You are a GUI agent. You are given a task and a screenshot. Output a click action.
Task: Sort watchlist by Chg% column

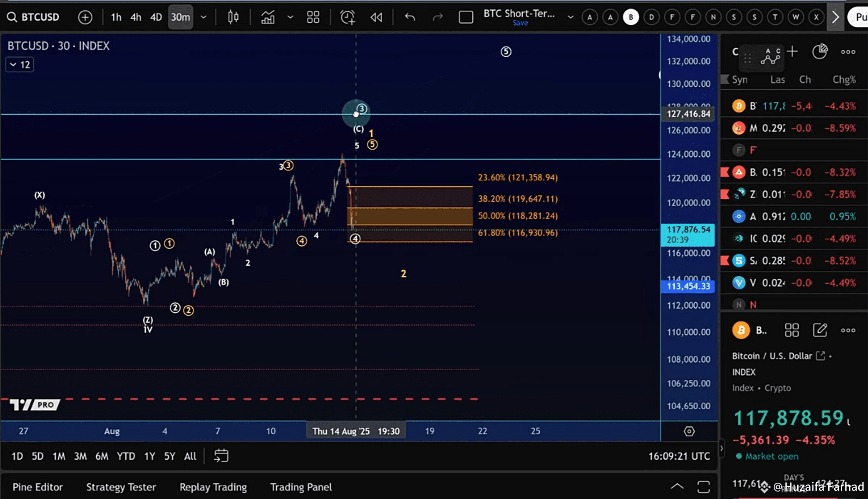pos(844,79)
